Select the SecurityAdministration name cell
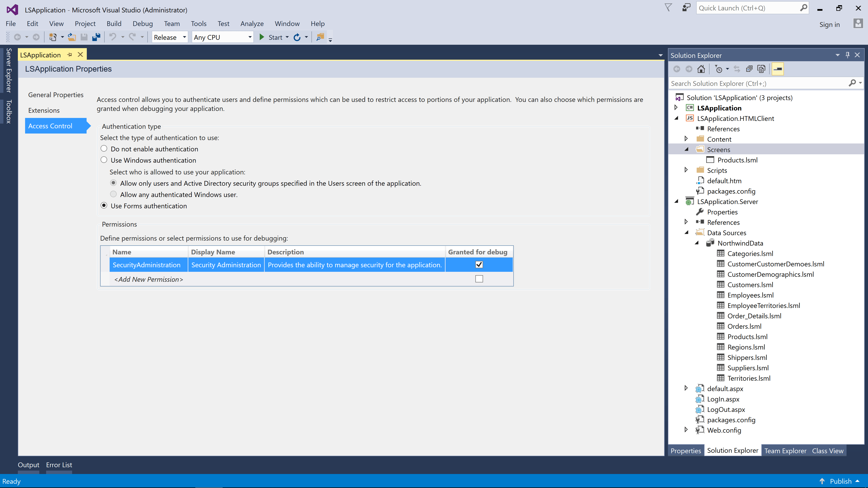The image size is (868, 488). click(x=149, y=265)
